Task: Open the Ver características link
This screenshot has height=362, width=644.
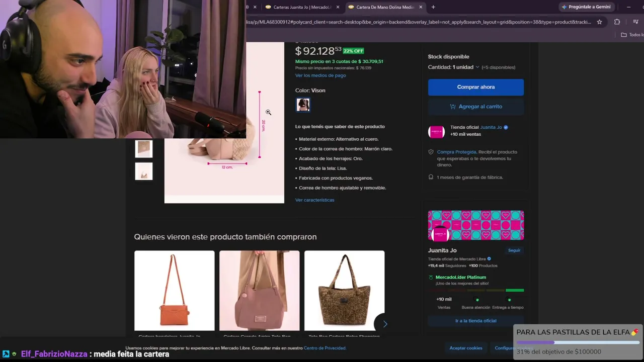Action: pos(314,200)
